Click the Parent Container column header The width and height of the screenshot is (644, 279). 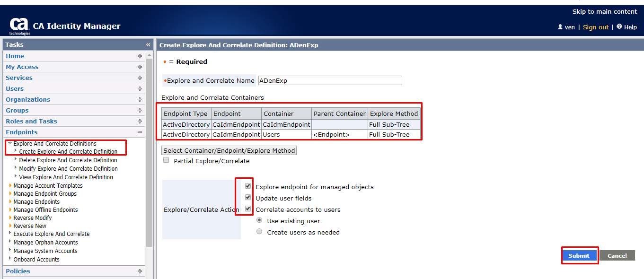pos(340,113)
